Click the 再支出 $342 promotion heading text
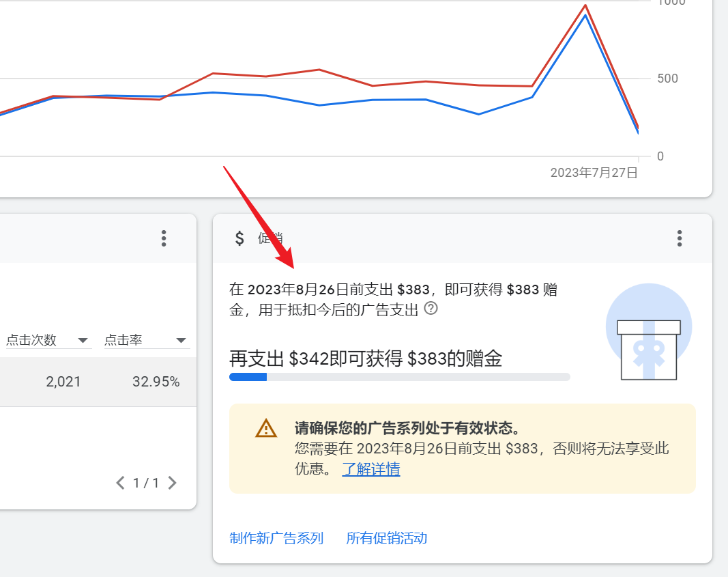The image size is (728, 577). [x=366, y=358]
